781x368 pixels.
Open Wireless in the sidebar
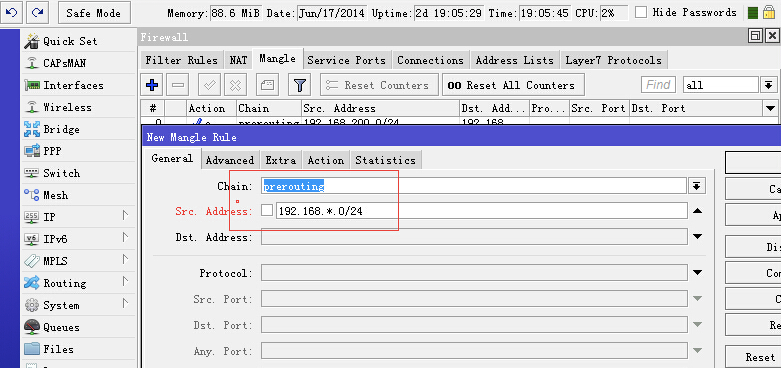78,107
